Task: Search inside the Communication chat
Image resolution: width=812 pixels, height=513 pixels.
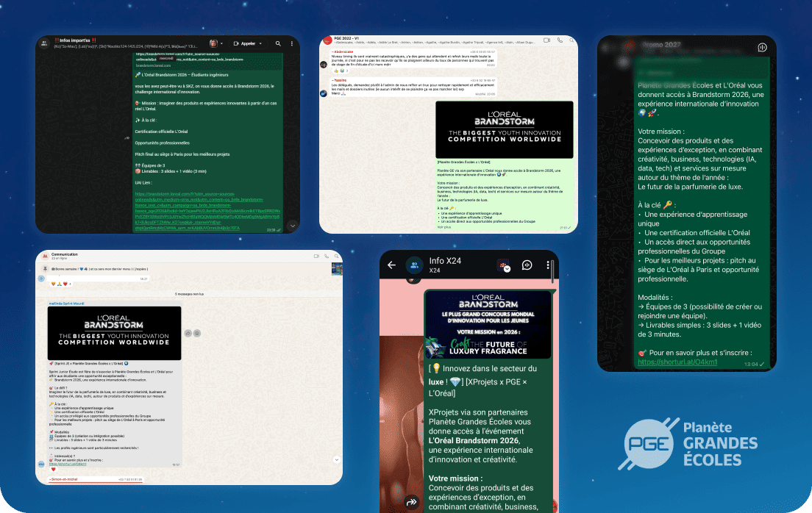Action: coord(337,256)
